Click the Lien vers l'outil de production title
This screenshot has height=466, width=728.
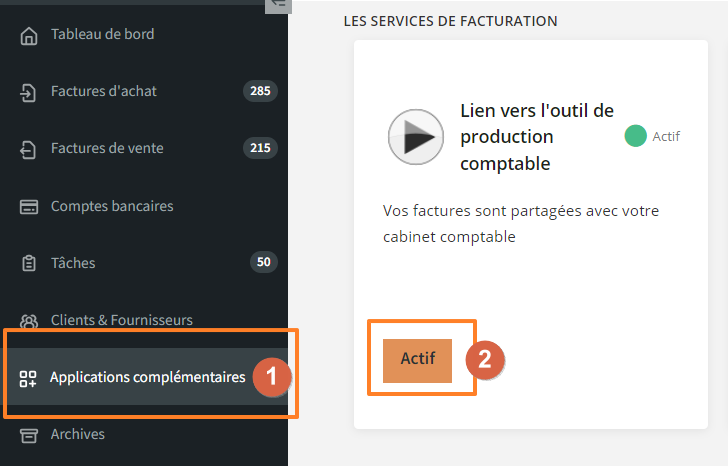537,137
